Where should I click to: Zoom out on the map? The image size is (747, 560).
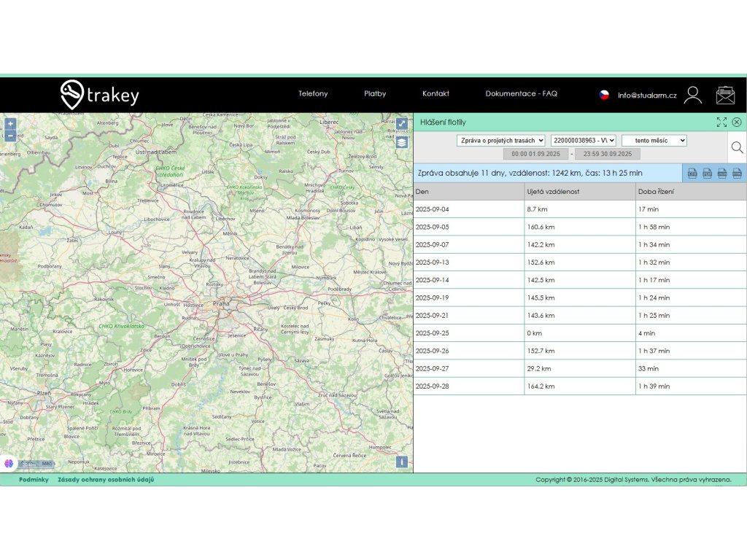(x=10, y=136)
